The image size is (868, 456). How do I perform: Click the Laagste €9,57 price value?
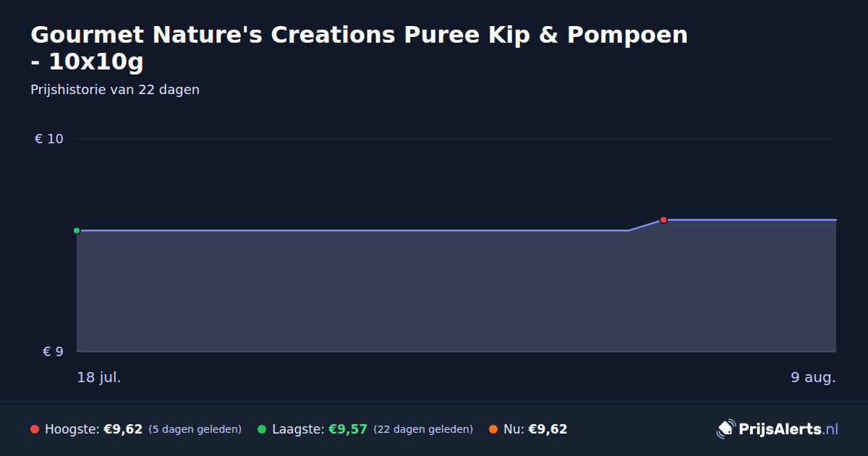click(348, 429)
